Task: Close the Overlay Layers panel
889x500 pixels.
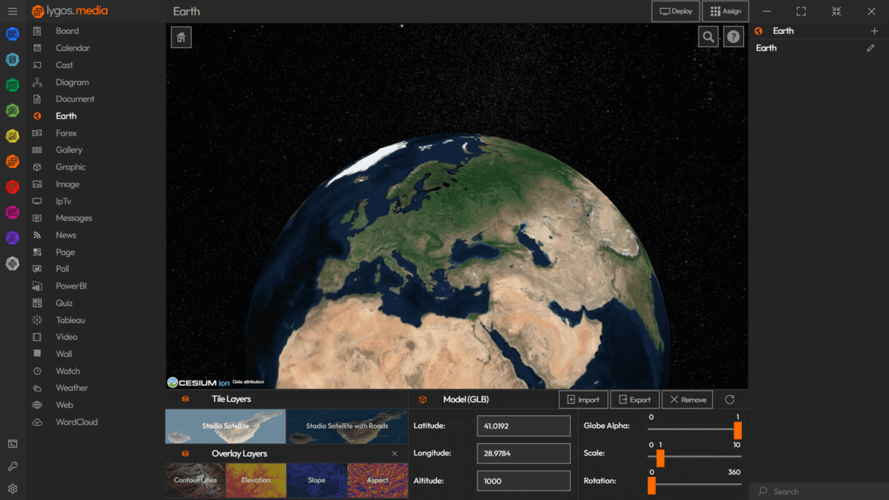Action: click(395, 454)
